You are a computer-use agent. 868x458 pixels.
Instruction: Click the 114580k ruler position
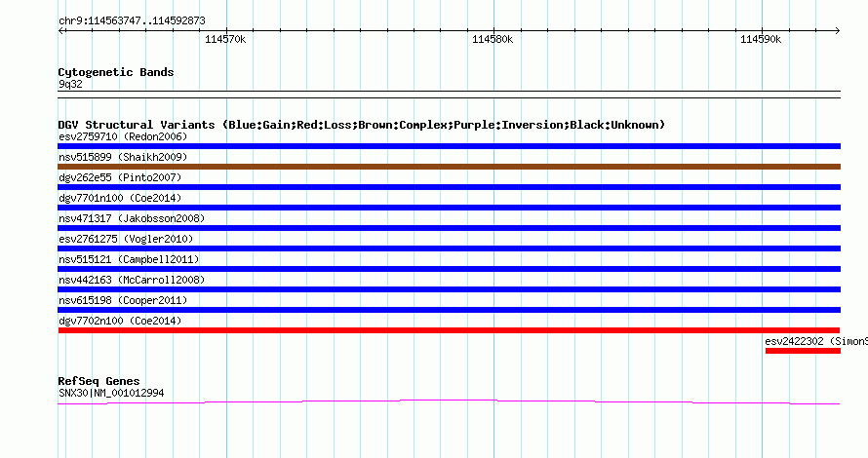(x=493, y=39)
